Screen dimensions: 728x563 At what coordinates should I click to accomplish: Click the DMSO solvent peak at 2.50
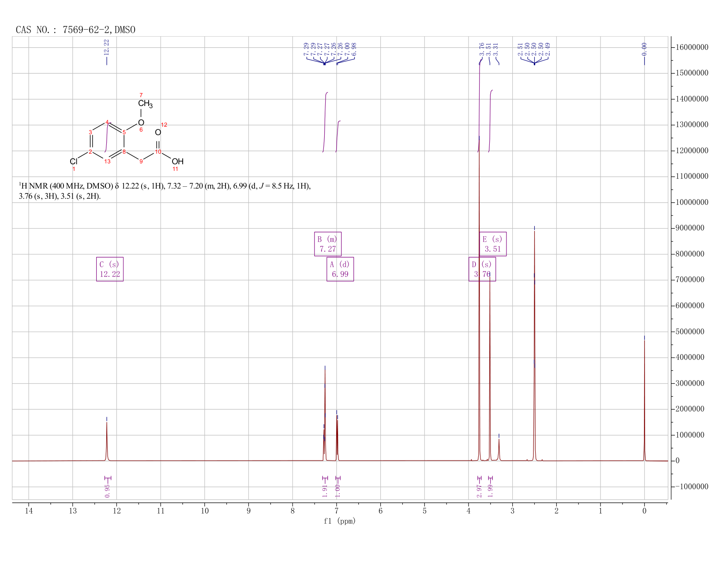[534, 344]
